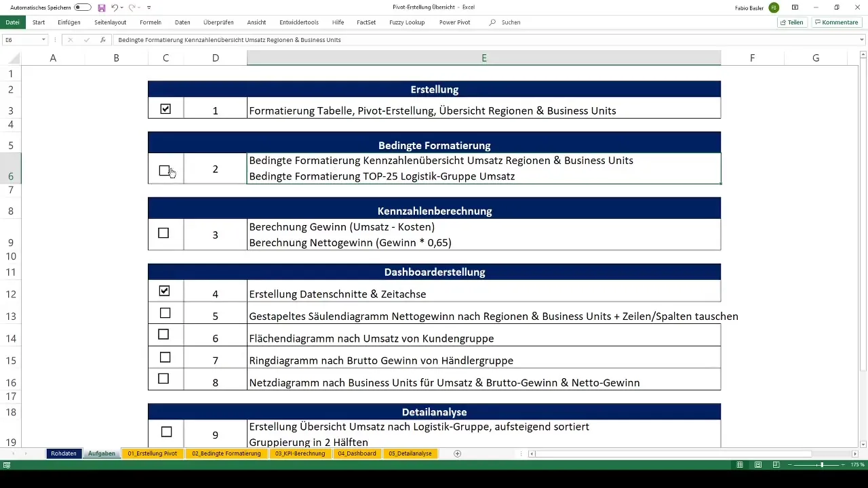Image resolution: width=868 pixels, height=488 pixels.
Task: Undo the last action
Action: coord(114,7)
